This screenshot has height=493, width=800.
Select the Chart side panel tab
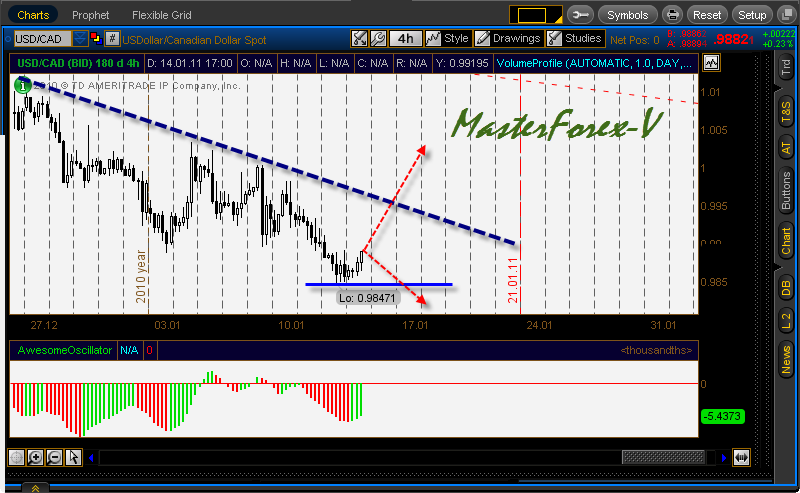click(786, 241)
